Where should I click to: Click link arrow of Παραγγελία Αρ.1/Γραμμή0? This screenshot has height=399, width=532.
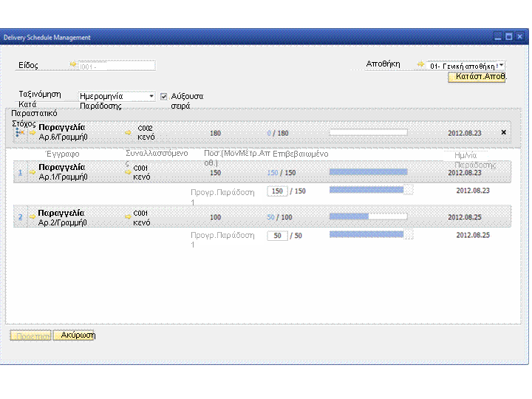tap(33, 172)
